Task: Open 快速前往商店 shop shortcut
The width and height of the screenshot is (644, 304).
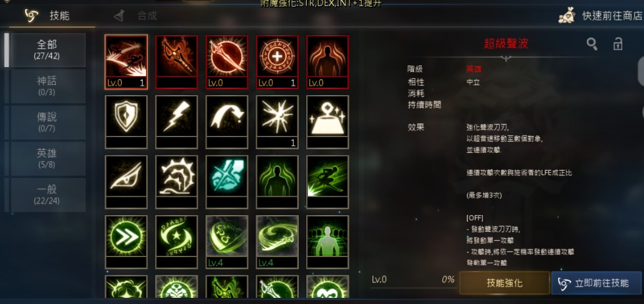Action: pyautogui.click(x=600, y=16)
